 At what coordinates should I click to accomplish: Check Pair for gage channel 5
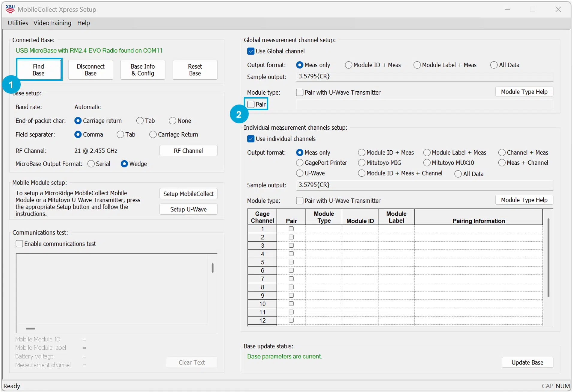click(291, 262)
